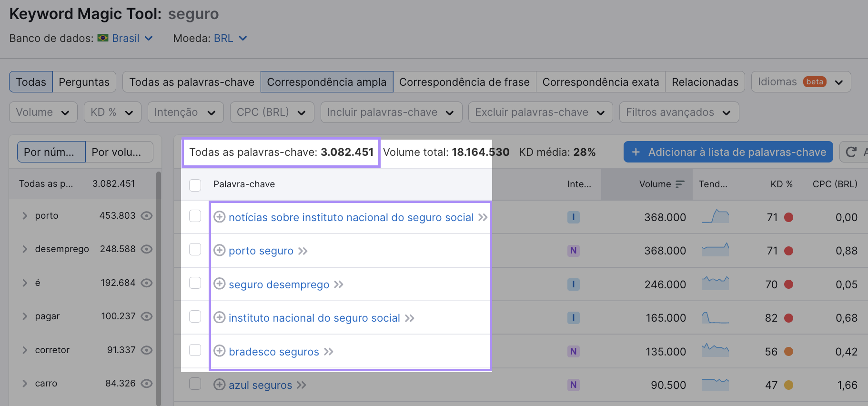Screen dimensions: 868x406
Task: Add 'seguro desemprego' keyword via plus icon
Action: [x=219, y=284]
